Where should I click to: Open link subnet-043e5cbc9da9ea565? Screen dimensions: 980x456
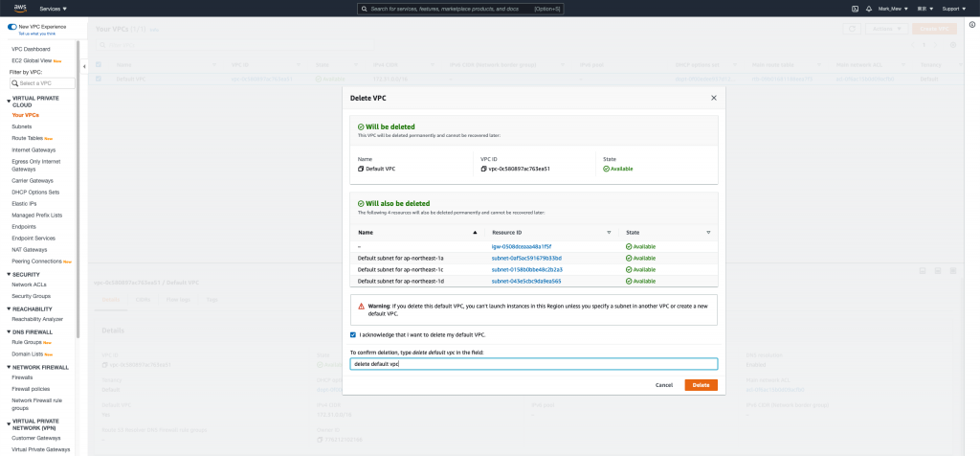click(x=526, y=281)
